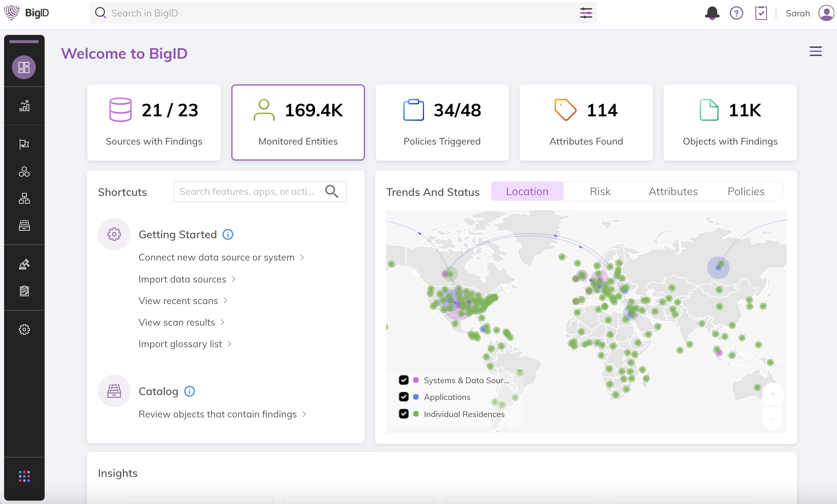Zoom in on the map
The width and height of the screenshot is (837, 504).
[x=773, y=394]
